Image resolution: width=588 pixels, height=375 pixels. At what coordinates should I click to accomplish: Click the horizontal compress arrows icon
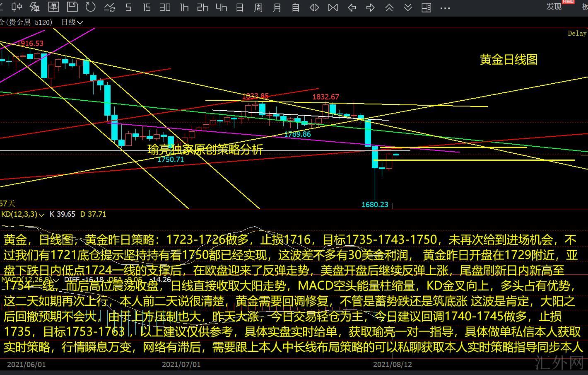point(333,7)
